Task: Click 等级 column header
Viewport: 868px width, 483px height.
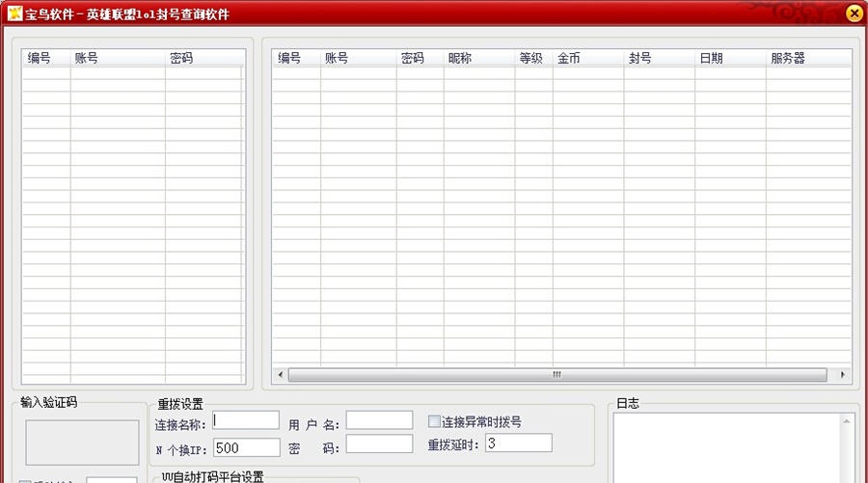Action: click(533, 58)
